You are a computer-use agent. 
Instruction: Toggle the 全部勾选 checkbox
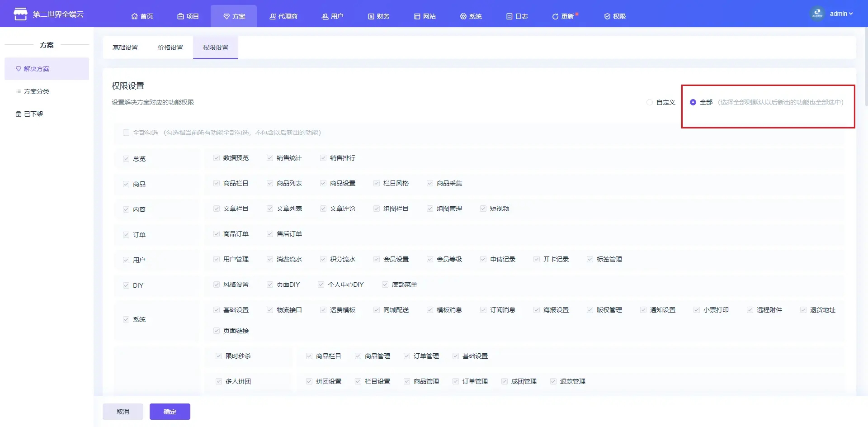click(x=126, y=133)
